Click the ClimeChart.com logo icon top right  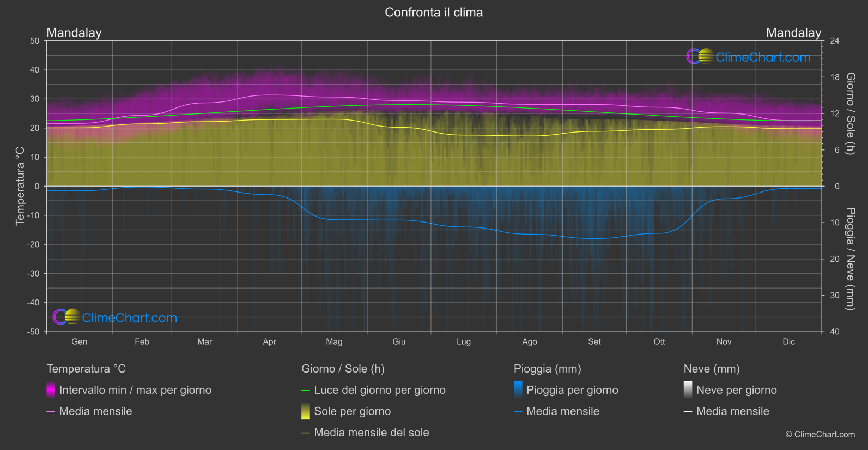[700, 56]
